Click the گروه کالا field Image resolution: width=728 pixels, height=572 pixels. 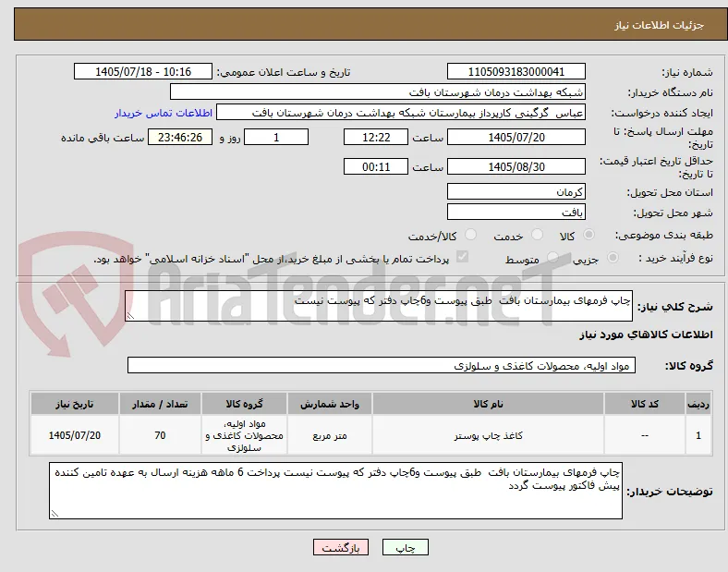pos(382,365)
